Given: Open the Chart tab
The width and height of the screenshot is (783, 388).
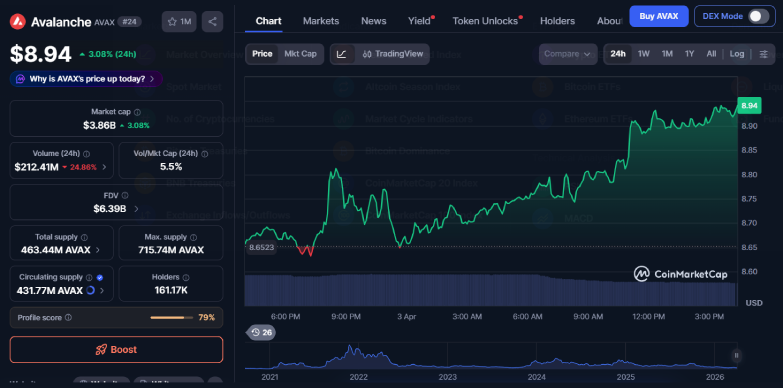Looking at the screenshot, I should pos(269,21).
